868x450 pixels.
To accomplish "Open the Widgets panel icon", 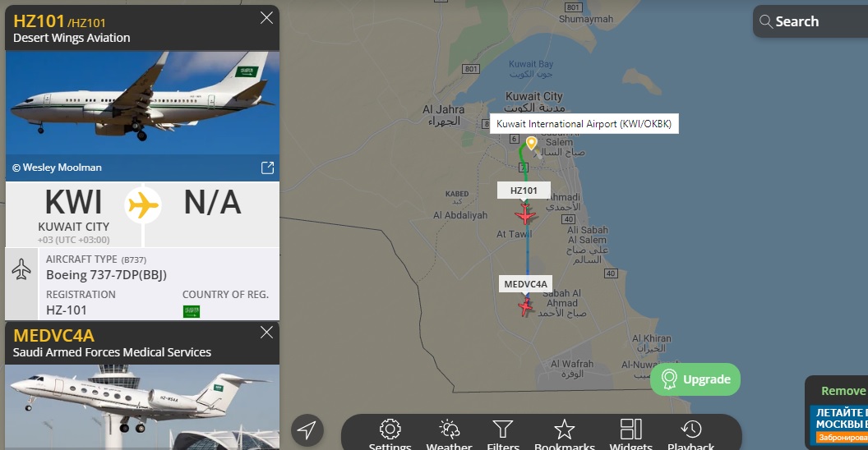I will [630, 429].
